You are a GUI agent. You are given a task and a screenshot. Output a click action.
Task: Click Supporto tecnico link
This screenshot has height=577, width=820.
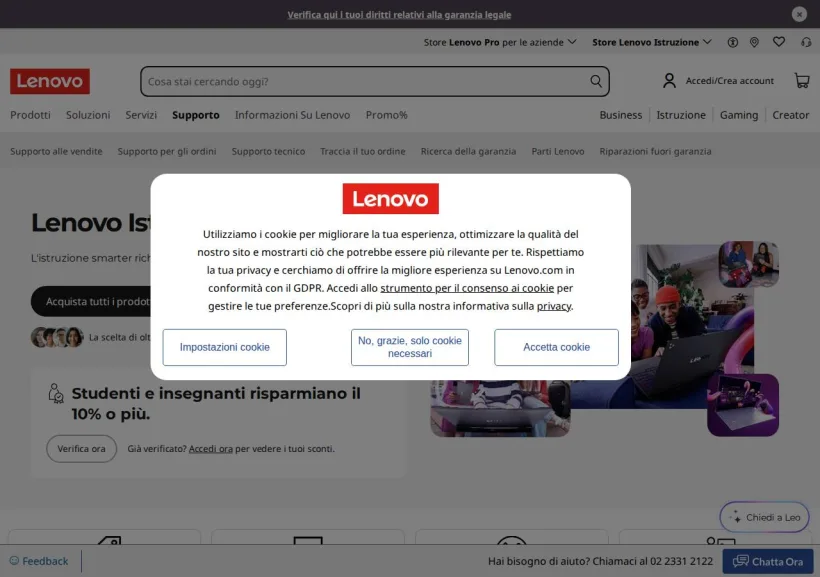(268, 151)
